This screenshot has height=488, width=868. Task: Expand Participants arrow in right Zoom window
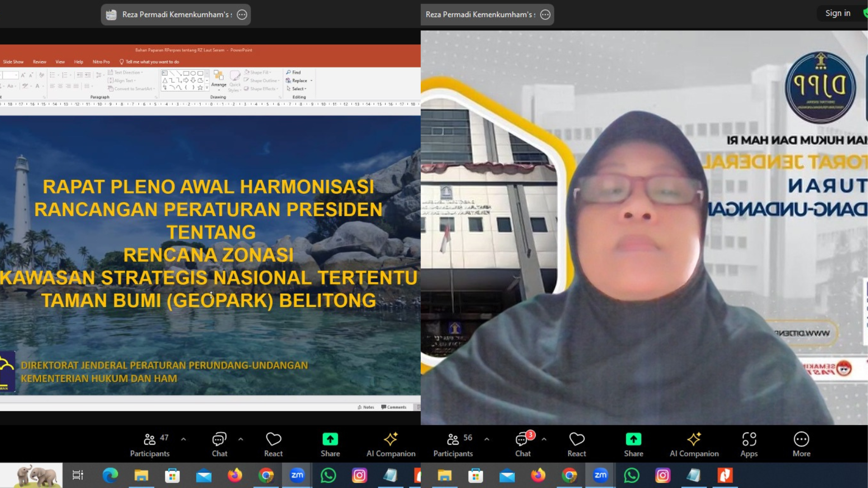tap(487, 439)
